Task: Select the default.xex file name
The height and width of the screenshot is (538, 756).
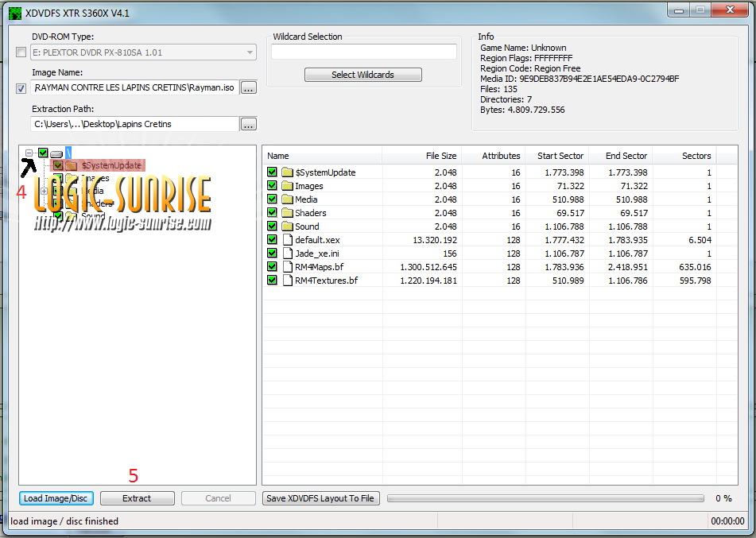Action: [317, 239]
